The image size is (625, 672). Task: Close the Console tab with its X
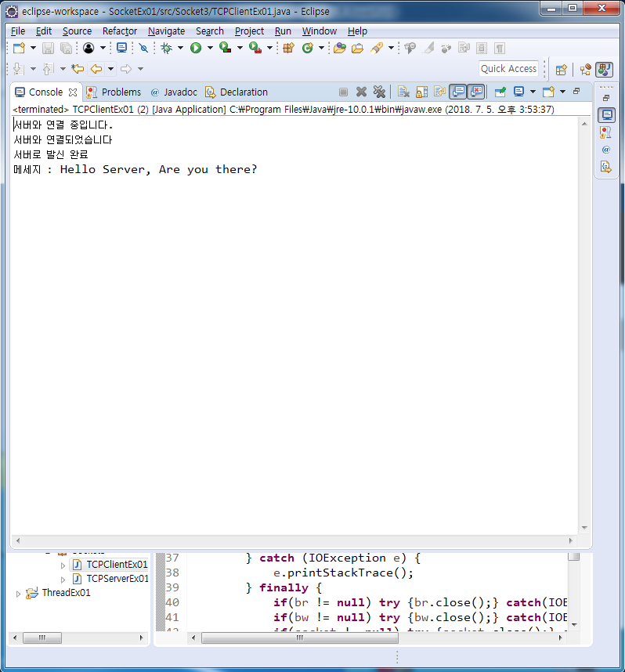pos(73,92)
